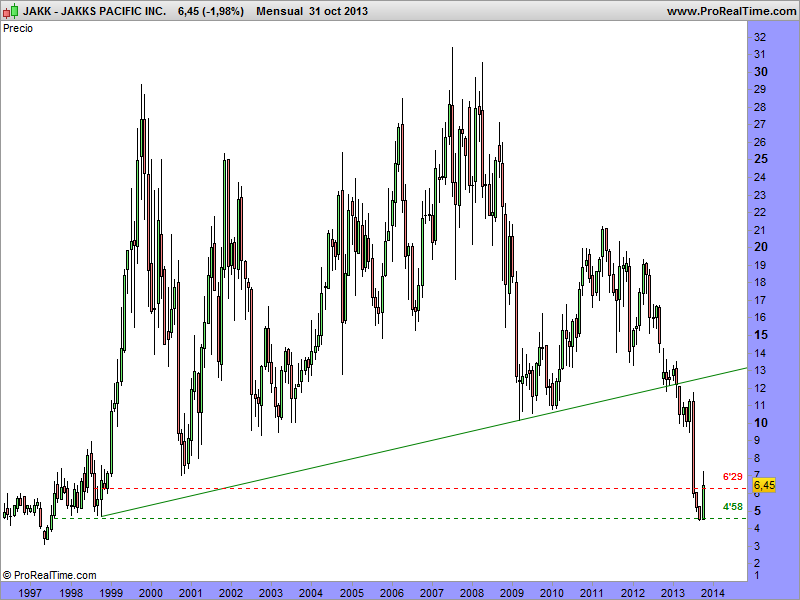Screen dimensions: 800x600
Task: Click the 23 price scale label
Action: pos(760,195)
